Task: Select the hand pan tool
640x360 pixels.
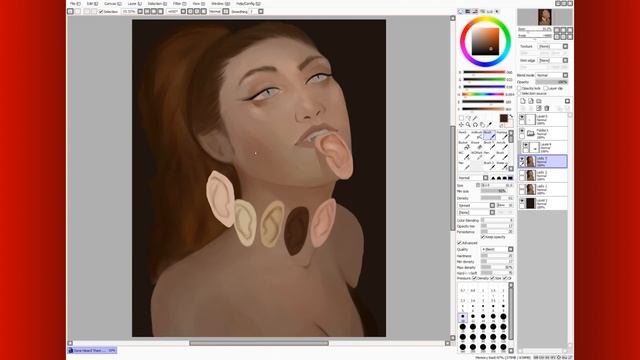Action: [x=482, y=124]
